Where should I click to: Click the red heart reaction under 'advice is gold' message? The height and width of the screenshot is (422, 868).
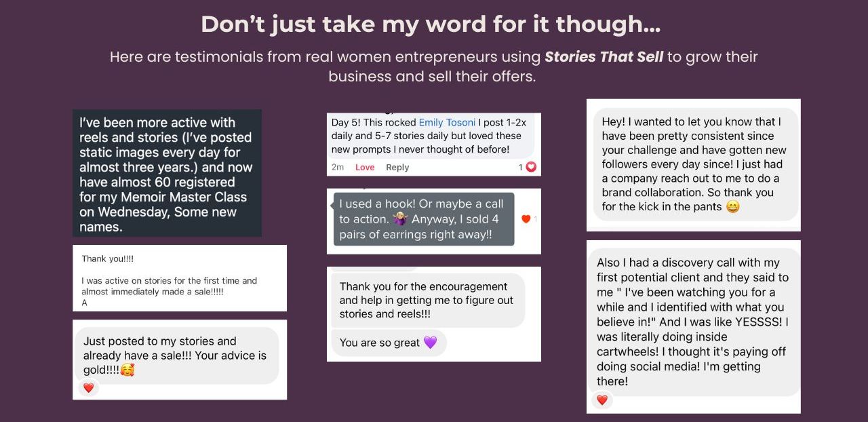coord(88,388)
